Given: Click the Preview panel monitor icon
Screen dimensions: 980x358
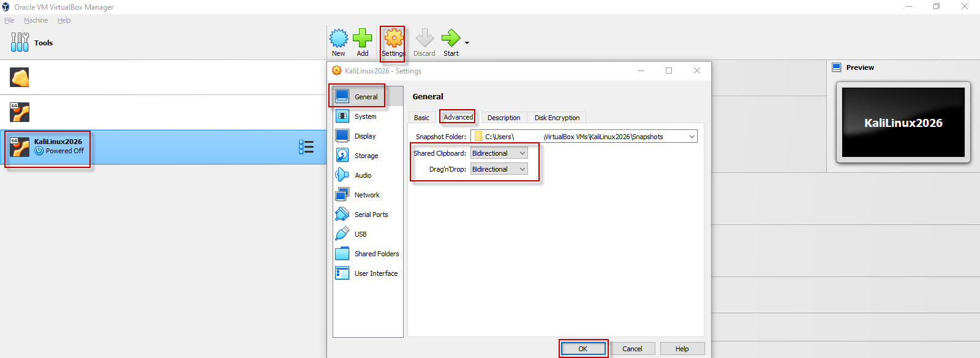Looking at the screenshot, I should coord(837,67).
